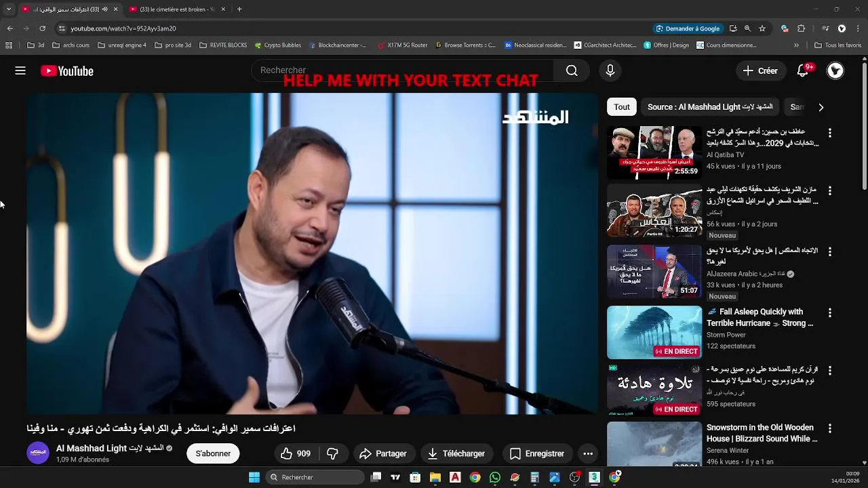Dislike the video with thumbs down
Image resolution: width=868 pixels, height=488 pixels.
coord(332,453)
